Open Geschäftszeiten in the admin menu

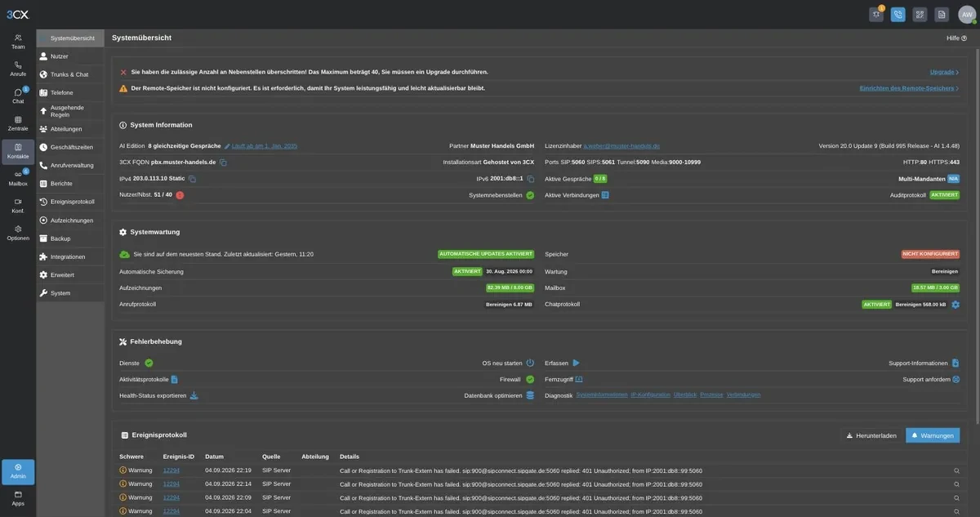pos(70,147)
